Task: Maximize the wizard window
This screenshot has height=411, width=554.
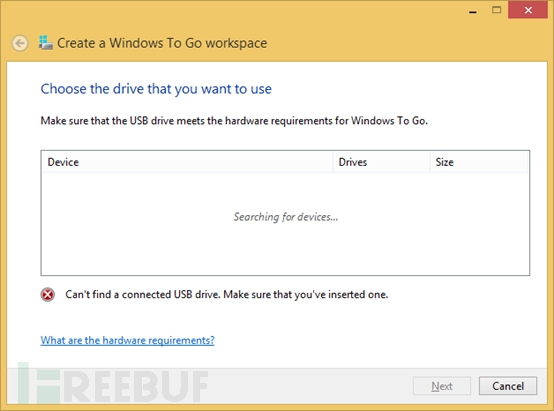Action: 496,10
